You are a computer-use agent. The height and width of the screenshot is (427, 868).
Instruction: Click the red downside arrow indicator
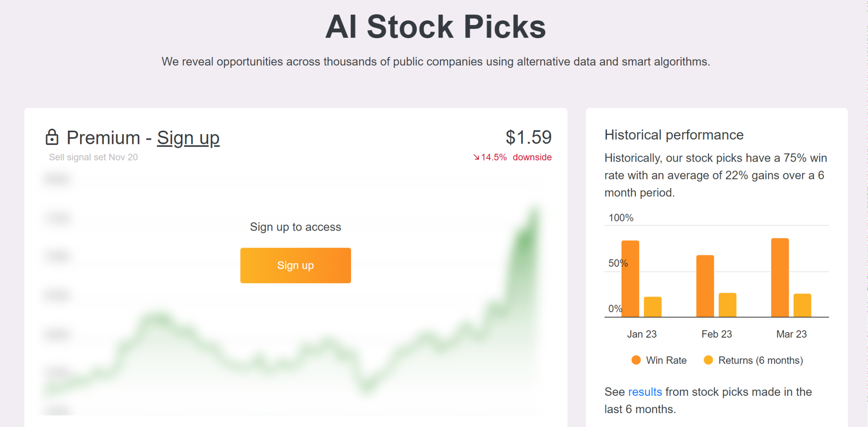[477, 157]
